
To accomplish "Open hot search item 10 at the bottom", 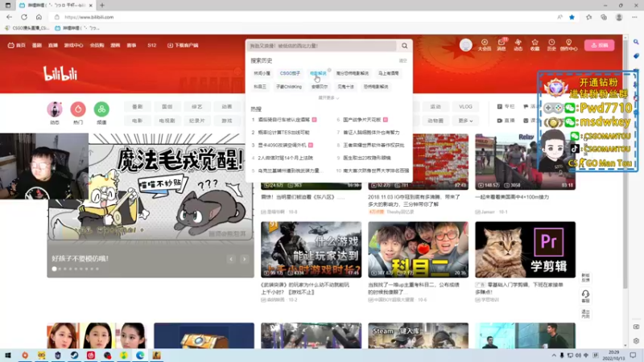I will [x=373, y=171].
